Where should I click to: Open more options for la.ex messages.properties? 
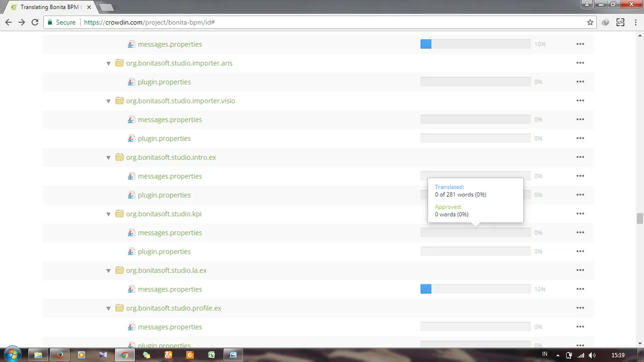click(580, 289)
